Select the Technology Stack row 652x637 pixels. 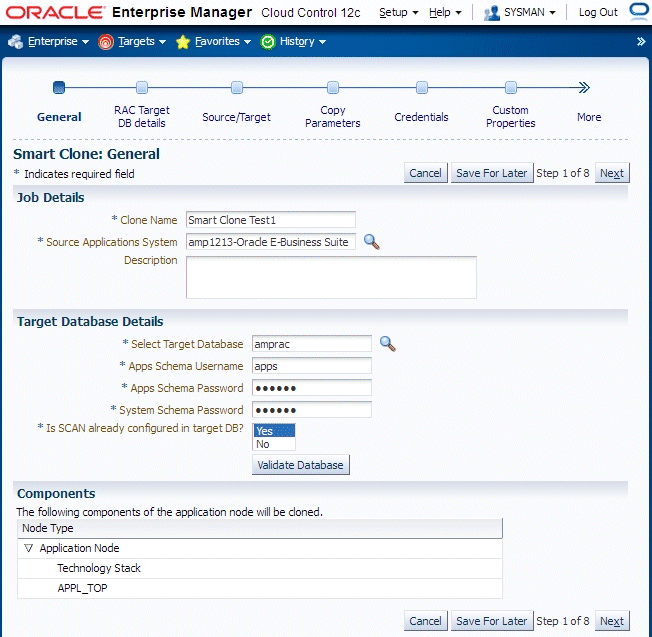pyautogui.click(x=259, y=568)
